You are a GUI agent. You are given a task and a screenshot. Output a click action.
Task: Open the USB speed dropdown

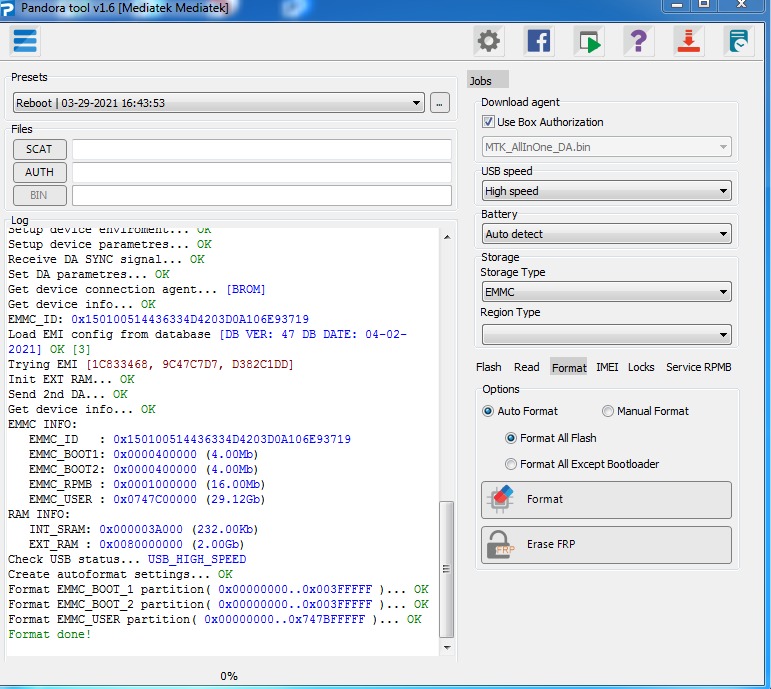pos(606,191)
